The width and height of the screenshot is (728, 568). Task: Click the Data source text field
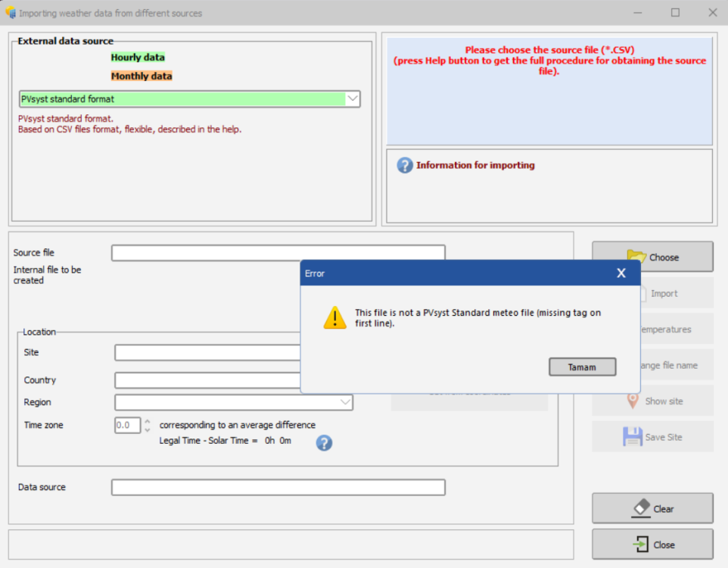click(x=278, y=487)
